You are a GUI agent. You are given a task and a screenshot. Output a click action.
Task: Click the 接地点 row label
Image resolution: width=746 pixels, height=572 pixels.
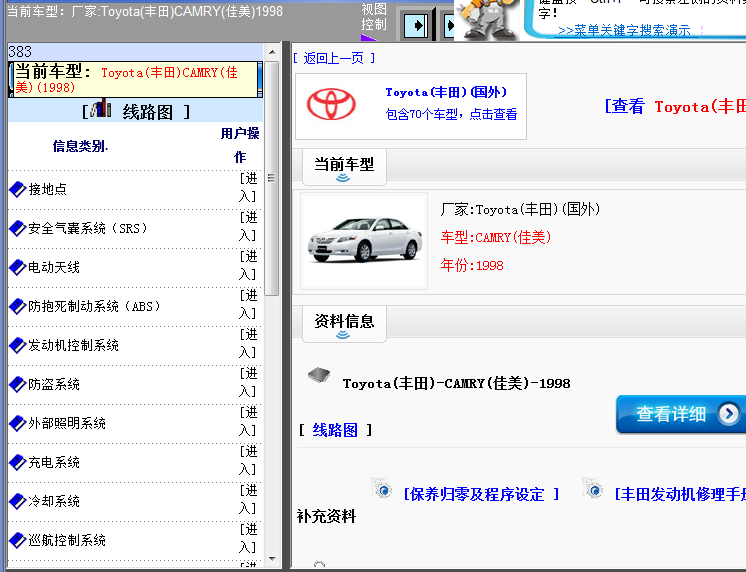coord(47,189)
